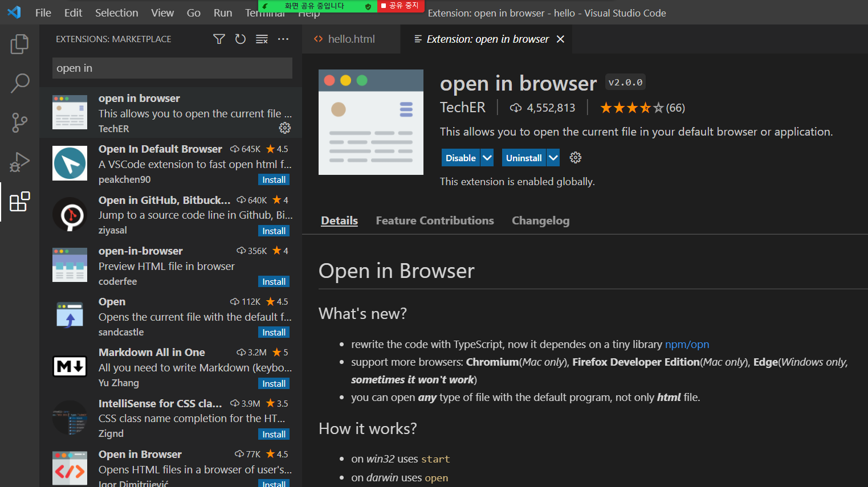Switch to the hello.html editor tab
This screenshot has width=868, height=487.
pyautogui.click(x=351, y=39)
